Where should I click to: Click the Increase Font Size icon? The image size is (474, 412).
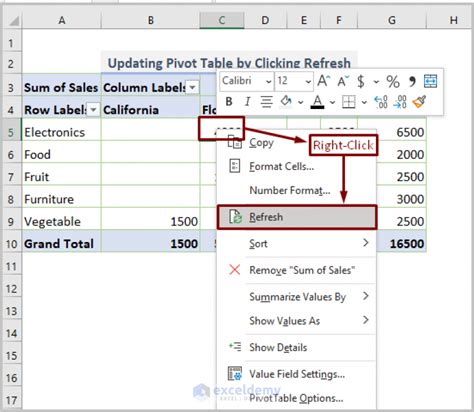tap(323, 81)
